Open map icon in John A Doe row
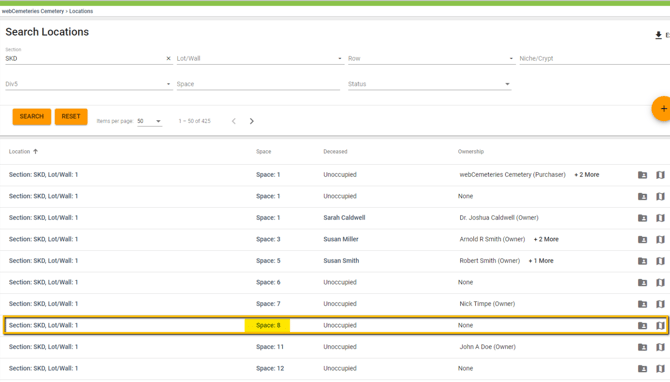The image size is (670, 382). click(660, 347)
